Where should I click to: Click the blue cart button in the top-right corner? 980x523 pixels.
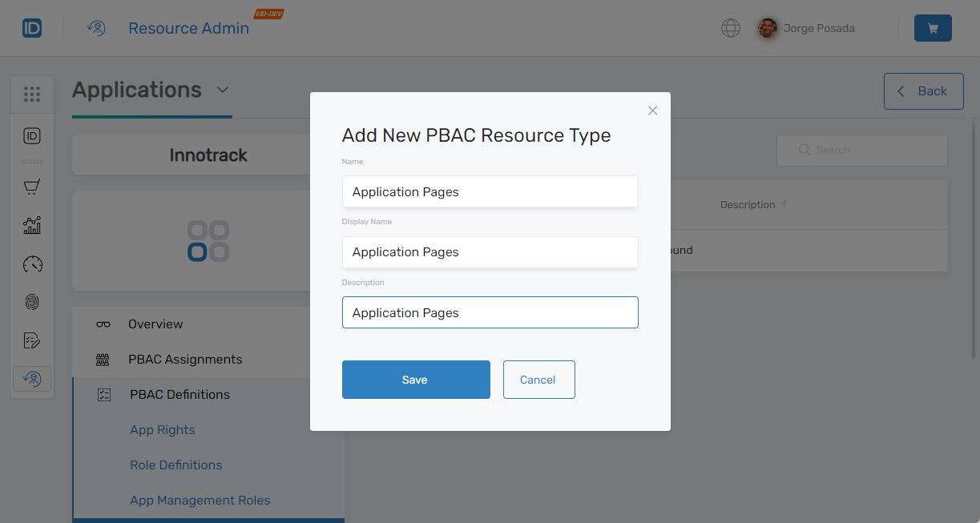933,27
